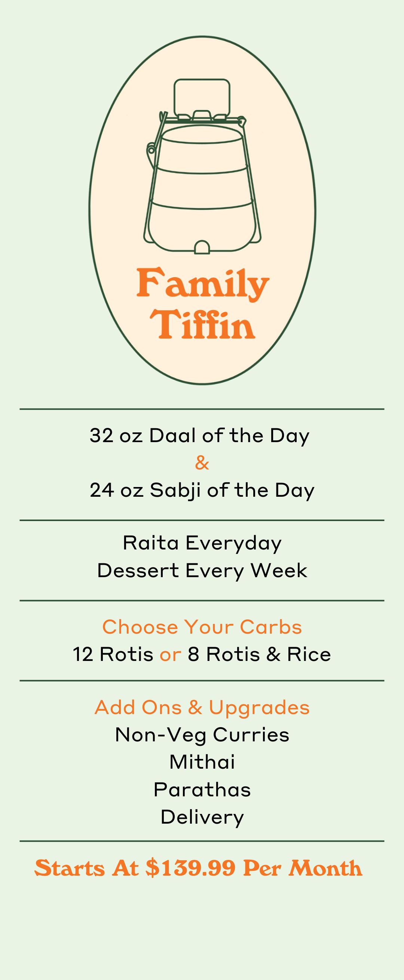Click the Raita Everyday text

tap(202, 543)
